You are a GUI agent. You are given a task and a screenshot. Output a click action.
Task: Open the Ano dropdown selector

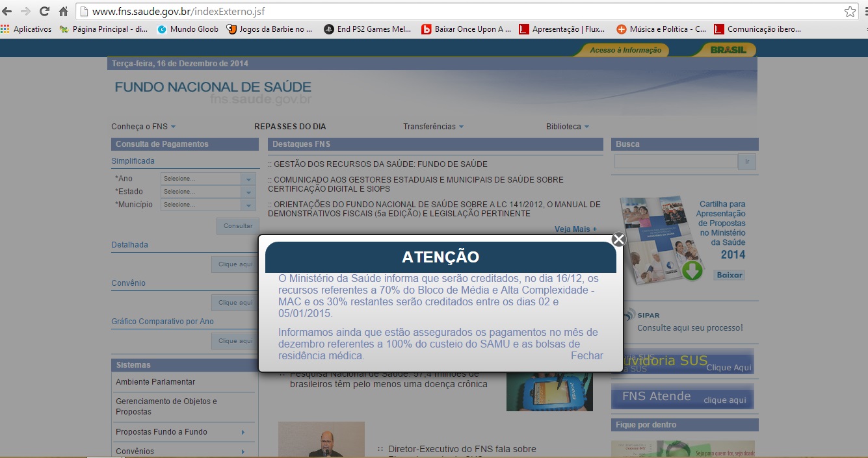[x=208, y=179]
